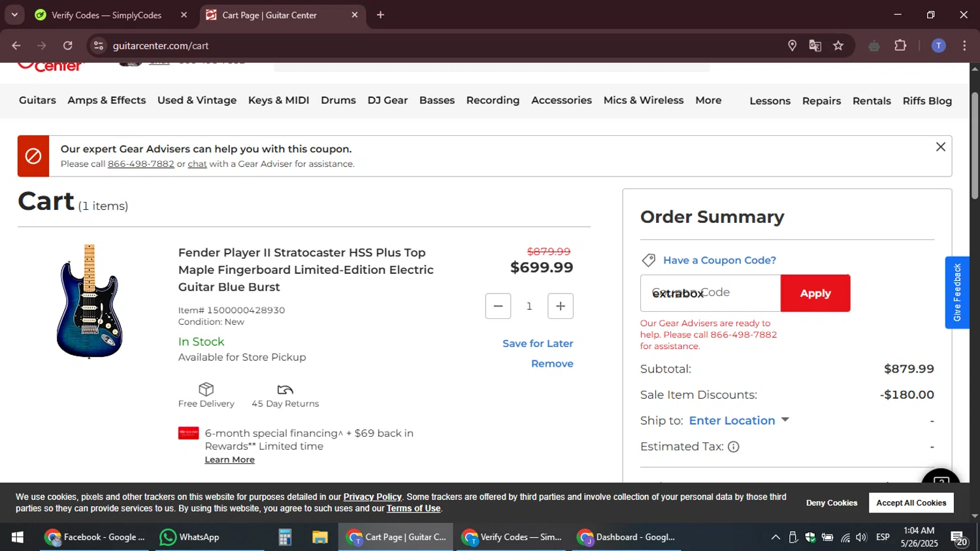Image resolution: width=980 pixels, height=551 pixels.
Task: Open the Riffs Blog link
Action: [x=927, y=101]
